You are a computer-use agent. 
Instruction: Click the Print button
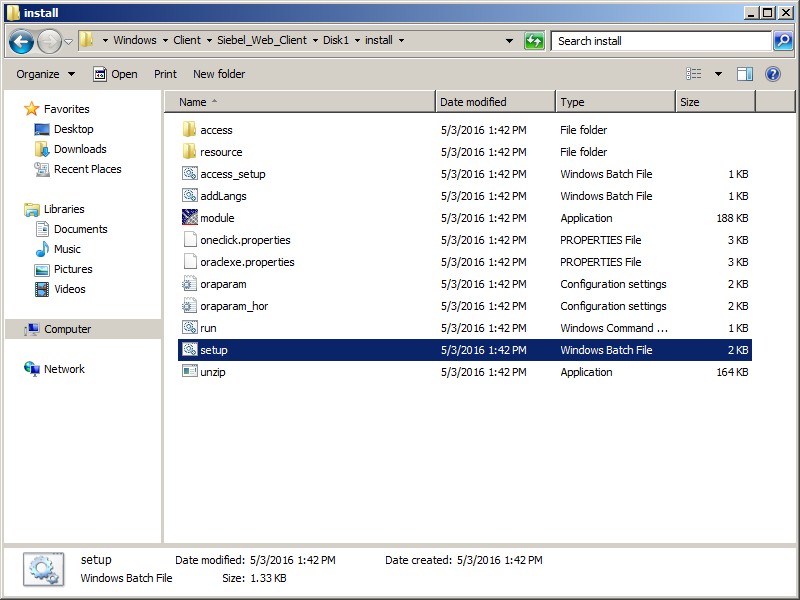point(165,73)
